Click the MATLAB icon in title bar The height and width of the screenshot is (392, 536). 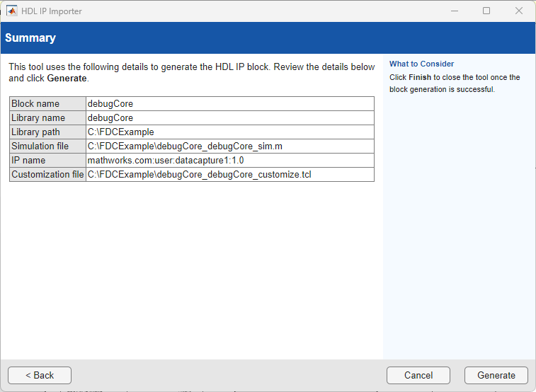[11, 11]
